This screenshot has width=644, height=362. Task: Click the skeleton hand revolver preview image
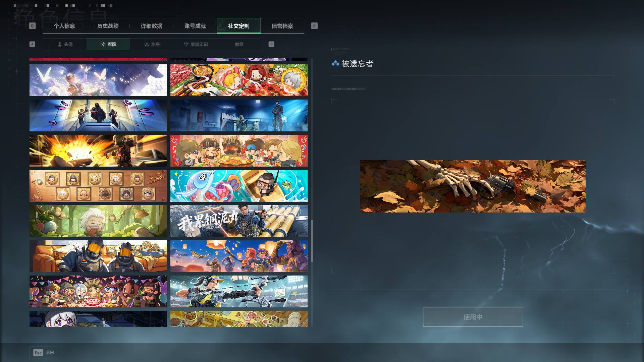[473, 186]
